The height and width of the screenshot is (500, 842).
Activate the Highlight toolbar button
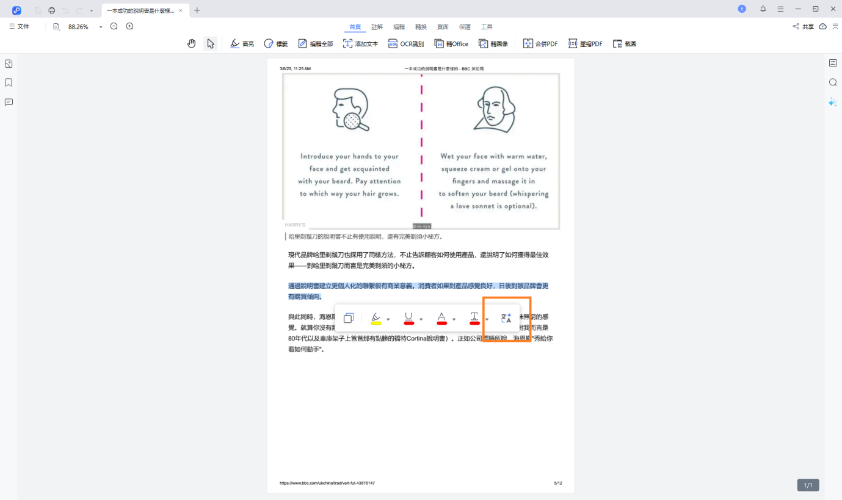pyautogui.click(x=242, y=44)
